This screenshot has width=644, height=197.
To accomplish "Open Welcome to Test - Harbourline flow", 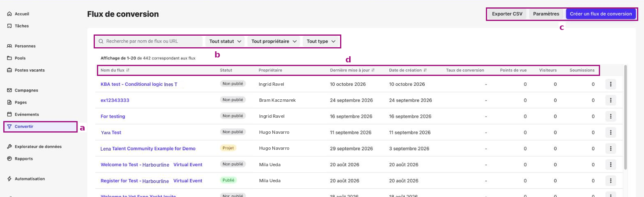I will [x=152, y=165].
